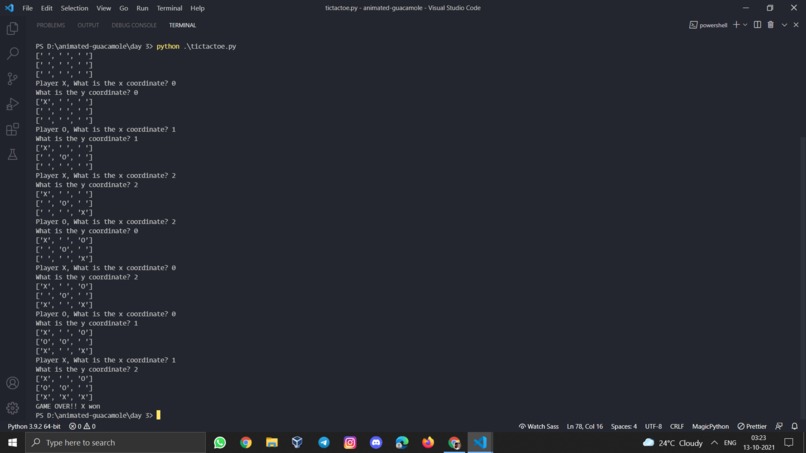Click the Visual Studio Code taskbar icon
Image resolution: width=806 pixels, height=453 pixels.
[x=480, y=442]
